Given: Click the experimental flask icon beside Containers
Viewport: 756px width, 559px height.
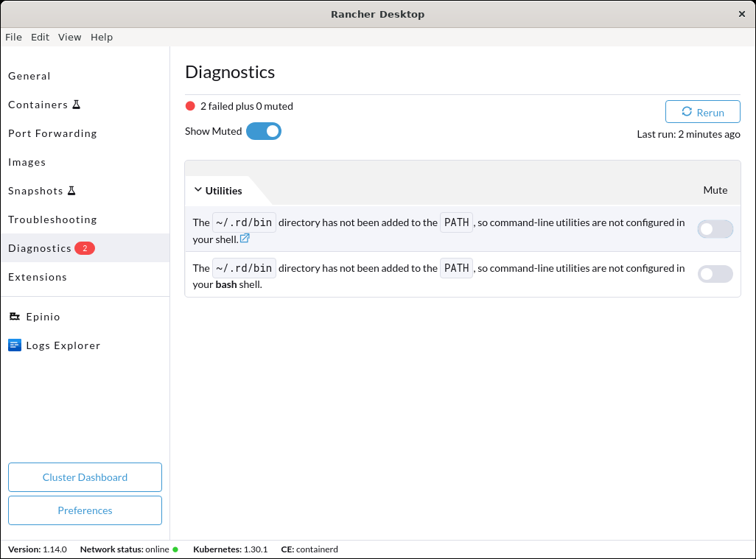Looking at the screenshot, I should [76, 105].
